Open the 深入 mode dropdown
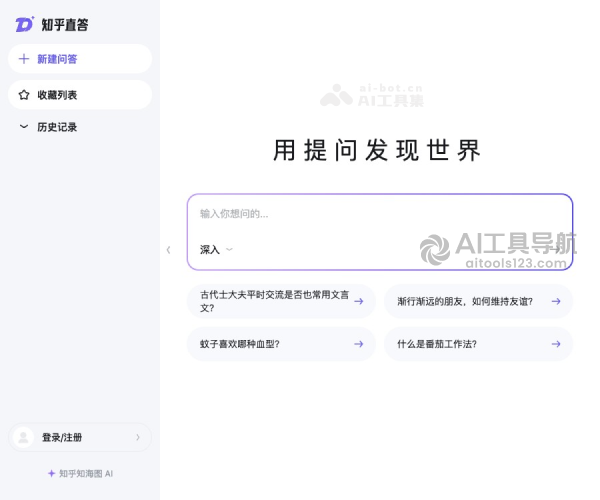Image resolution: width=600 pixels, height=500 pixels. [x=216, y=250]
